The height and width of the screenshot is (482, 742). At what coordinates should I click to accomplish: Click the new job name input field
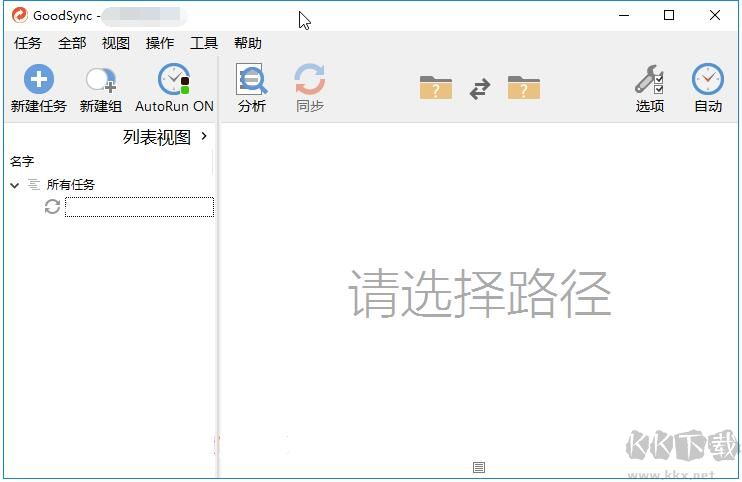(139, 207)
